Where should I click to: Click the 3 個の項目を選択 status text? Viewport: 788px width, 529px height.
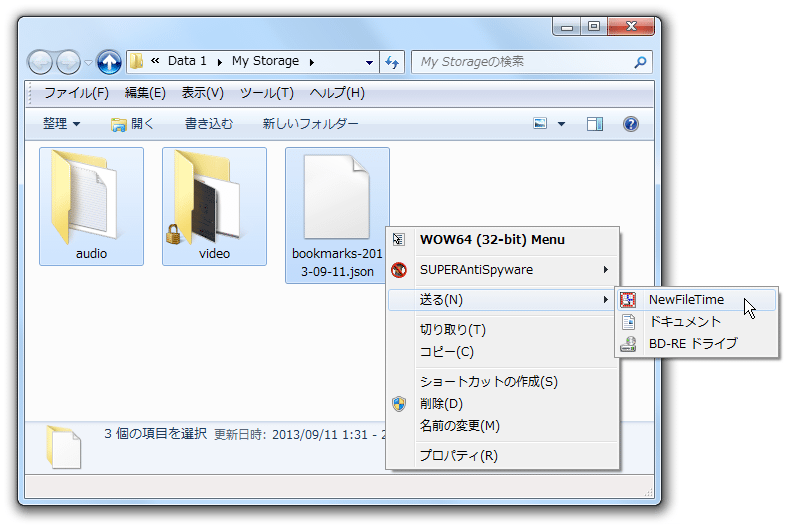coord(155,434)
